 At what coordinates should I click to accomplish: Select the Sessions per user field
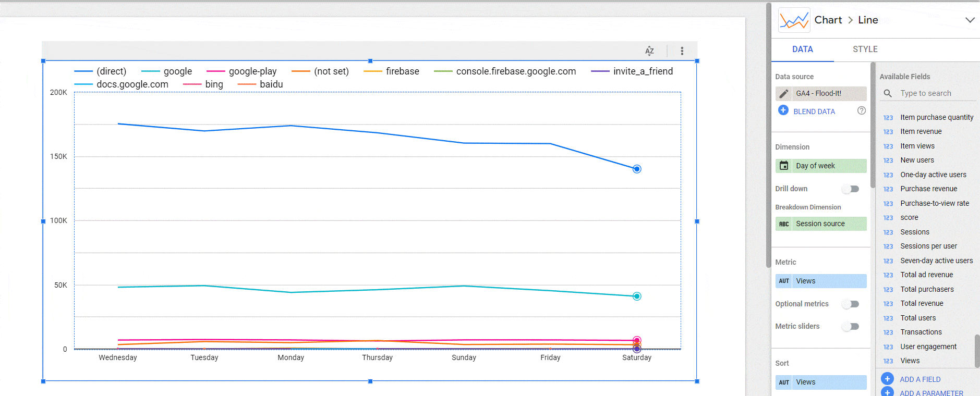pos(928,246)
